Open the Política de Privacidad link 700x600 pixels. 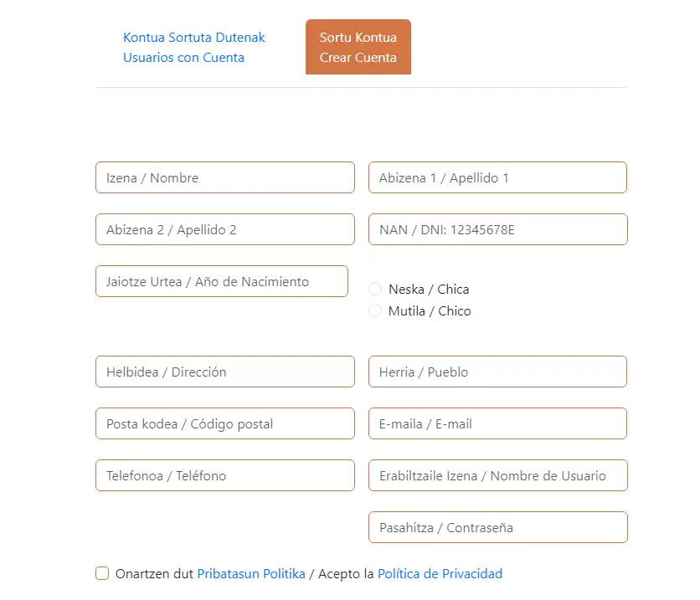pos(440,574)
